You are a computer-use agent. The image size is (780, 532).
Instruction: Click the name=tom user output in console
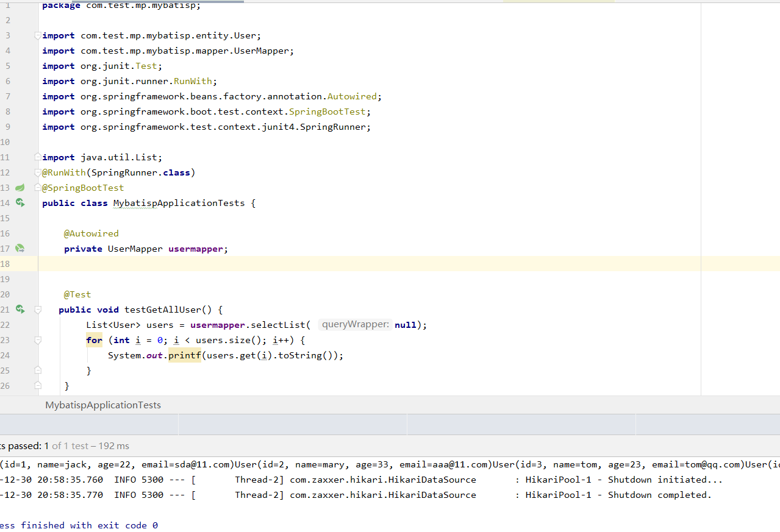coord(618,464)
